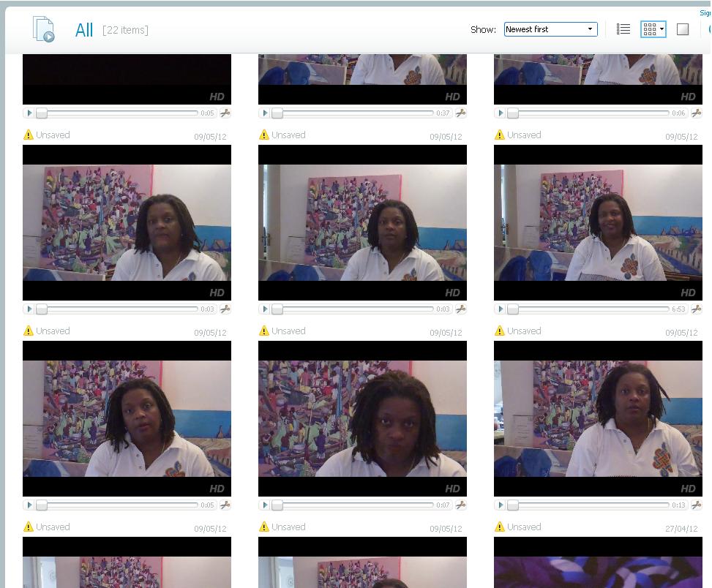Click the video files icon beside All
The width and height of the screenshot is (712, 588).
44,29
